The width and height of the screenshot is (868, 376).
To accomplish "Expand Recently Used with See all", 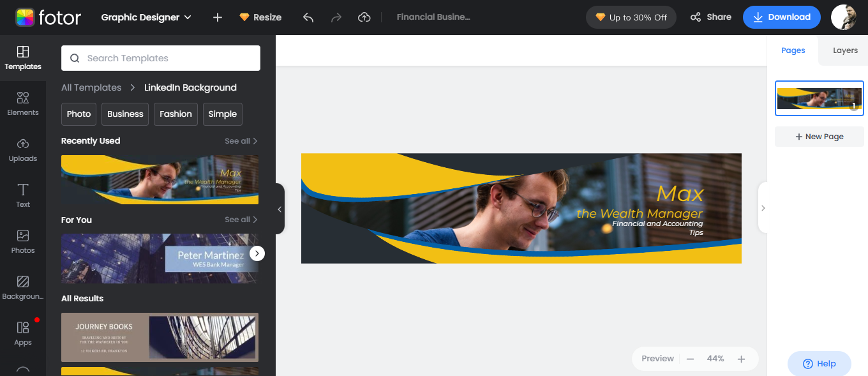I will click(241, 141).
